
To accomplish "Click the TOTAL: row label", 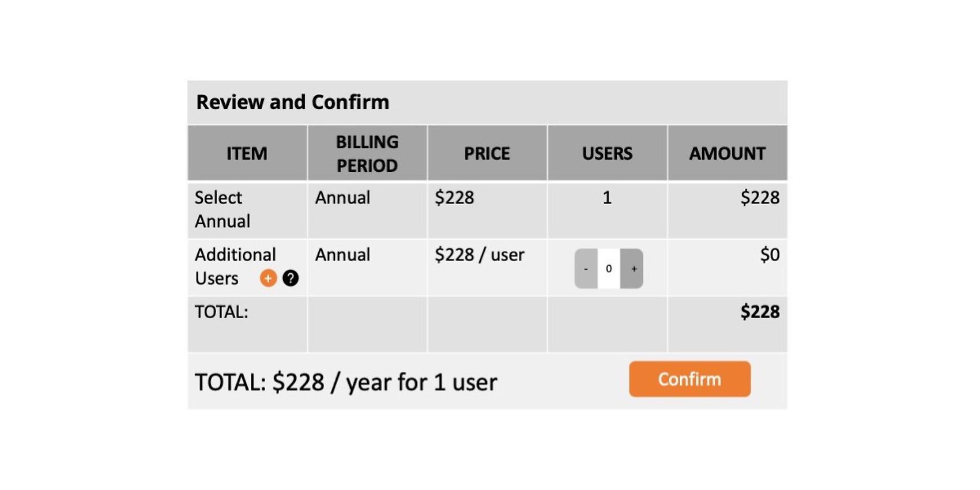I will click(221, 312).
